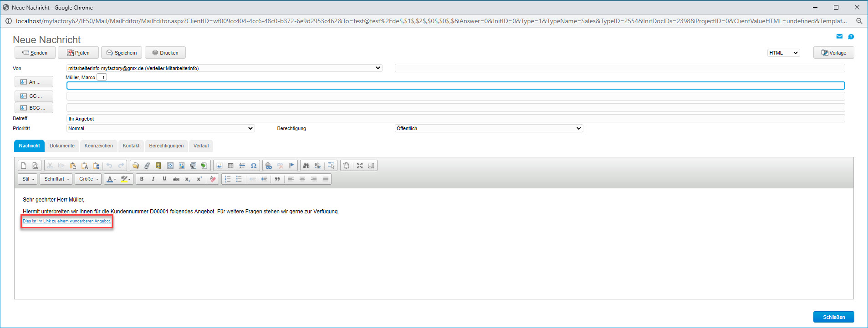Click the insert image icon
Viewport: 868px width, 328px height.
(x=219, y=166)
